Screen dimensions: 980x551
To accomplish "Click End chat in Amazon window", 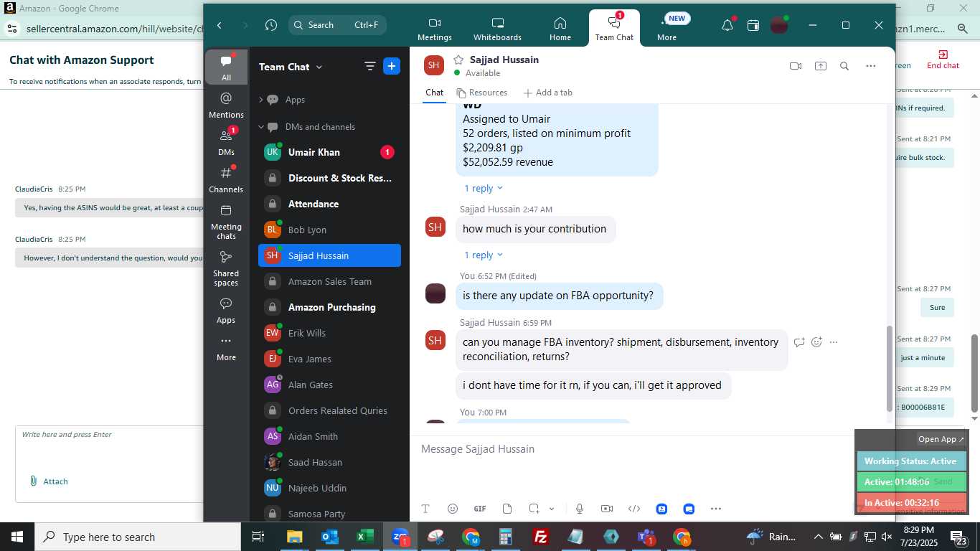I will [943, 60].
